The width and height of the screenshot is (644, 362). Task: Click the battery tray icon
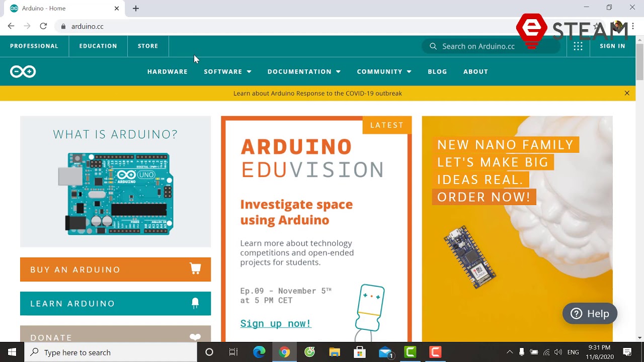click(x=534, y=352)
